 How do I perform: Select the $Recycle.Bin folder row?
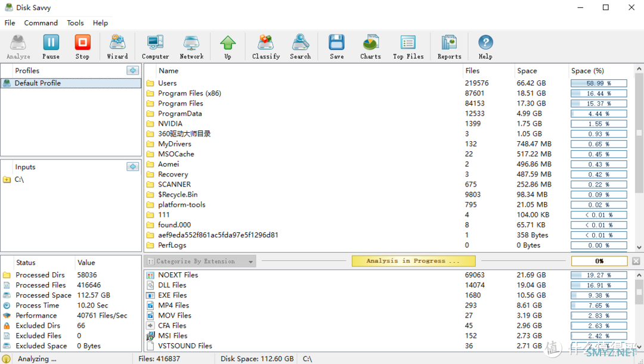(x=389, y=195)
